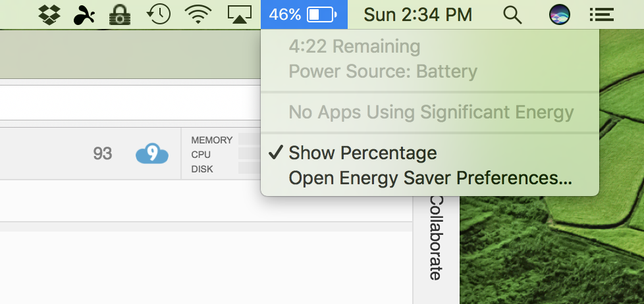Activate Siri from menu bar
Viewport: 644px width, 304px height.
pos(560,14)
